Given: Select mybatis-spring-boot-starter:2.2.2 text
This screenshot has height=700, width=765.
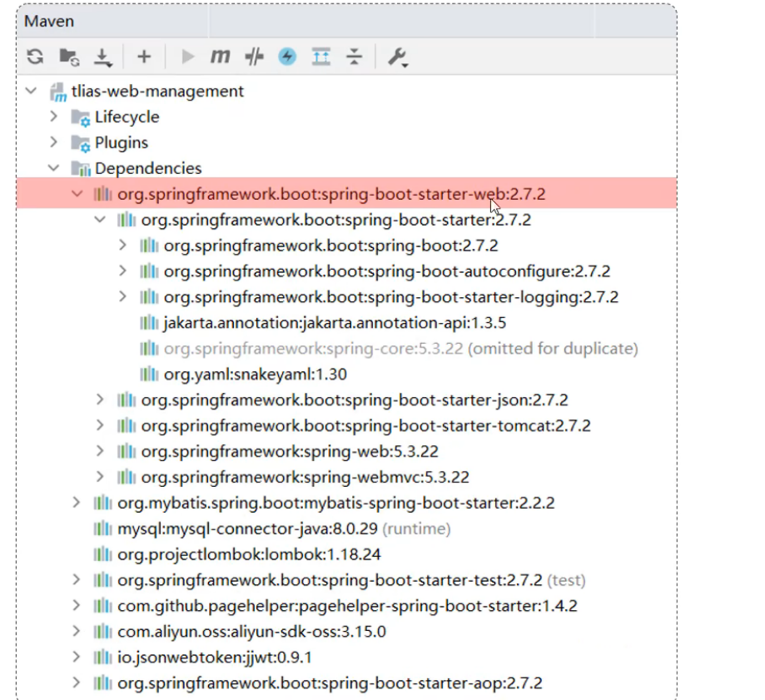Looking at the screenshot, I should click(x=336, y=503).
